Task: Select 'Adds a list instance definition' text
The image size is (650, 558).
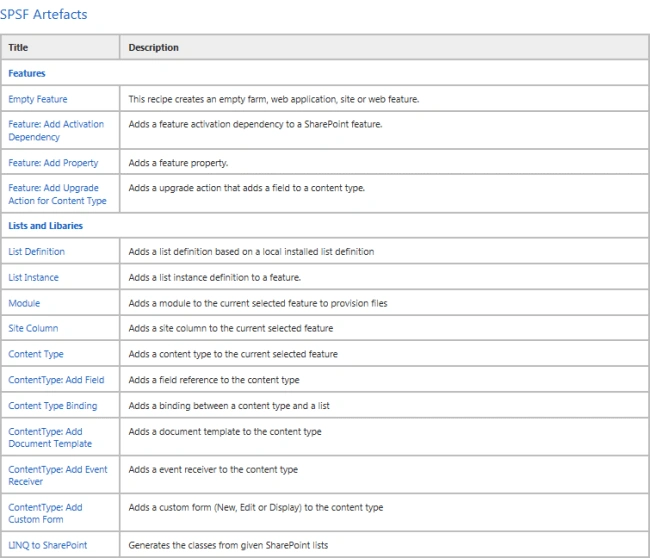Action: [215, 277]
